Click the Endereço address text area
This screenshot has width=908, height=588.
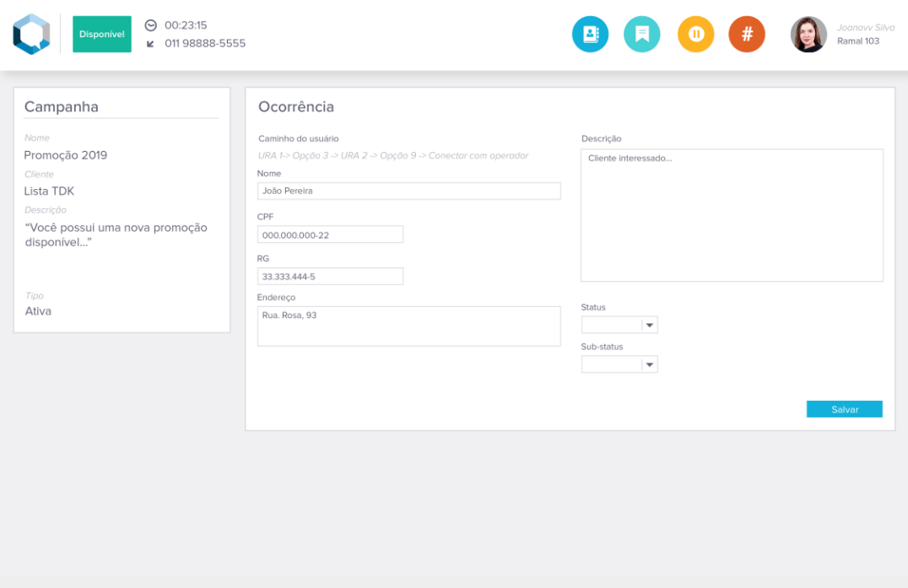click(408, 326)
